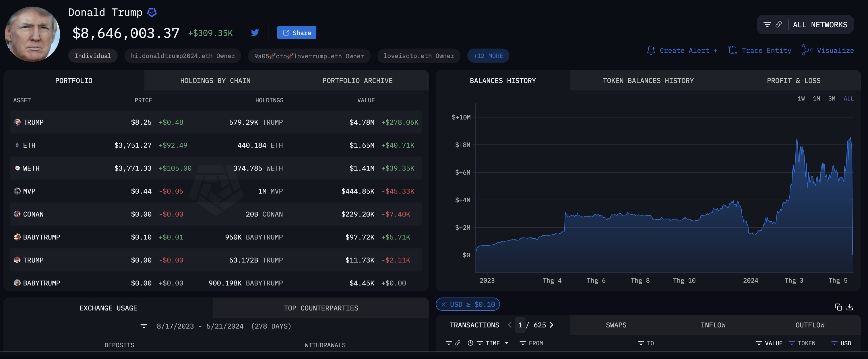Click the verified badge next to Donald Trump
The height and width of the screenshot is (359, 868).
(x=152, y=12)
